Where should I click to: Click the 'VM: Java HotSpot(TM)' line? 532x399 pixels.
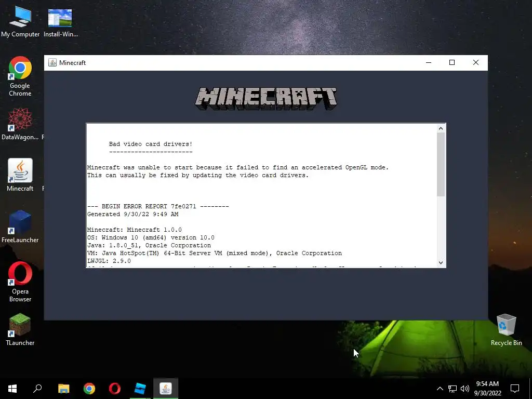[x=215, y=253]
